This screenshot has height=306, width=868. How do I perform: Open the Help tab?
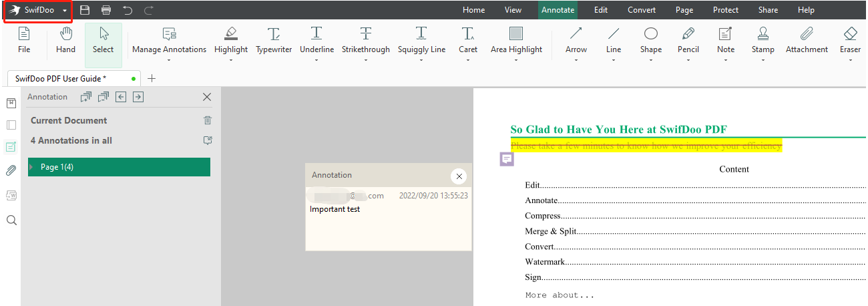(806, 10)
